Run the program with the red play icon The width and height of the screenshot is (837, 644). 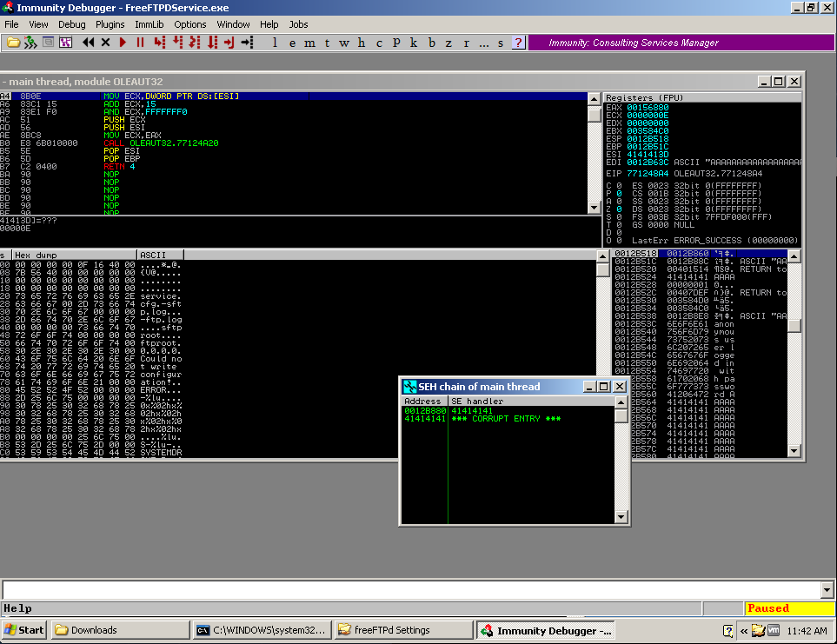coord(123,42)
